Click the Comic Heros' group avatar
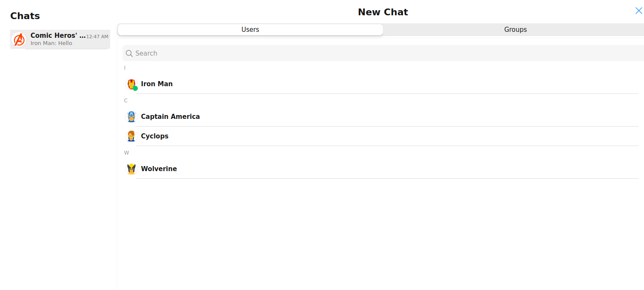 [x=19, y=39]
